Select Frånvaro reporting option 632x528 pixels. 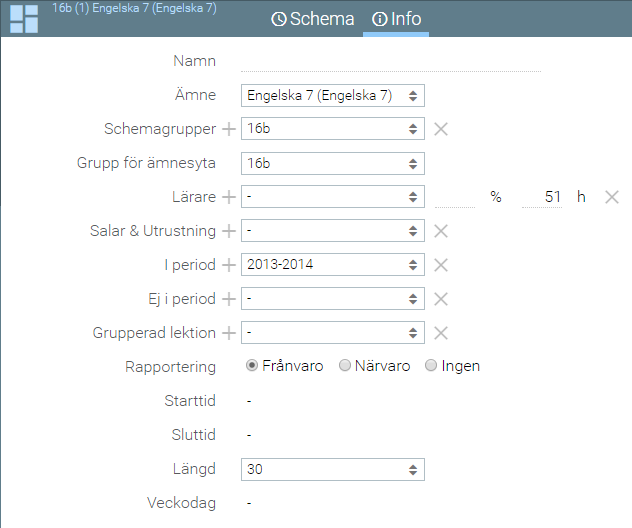coord(253,366)
